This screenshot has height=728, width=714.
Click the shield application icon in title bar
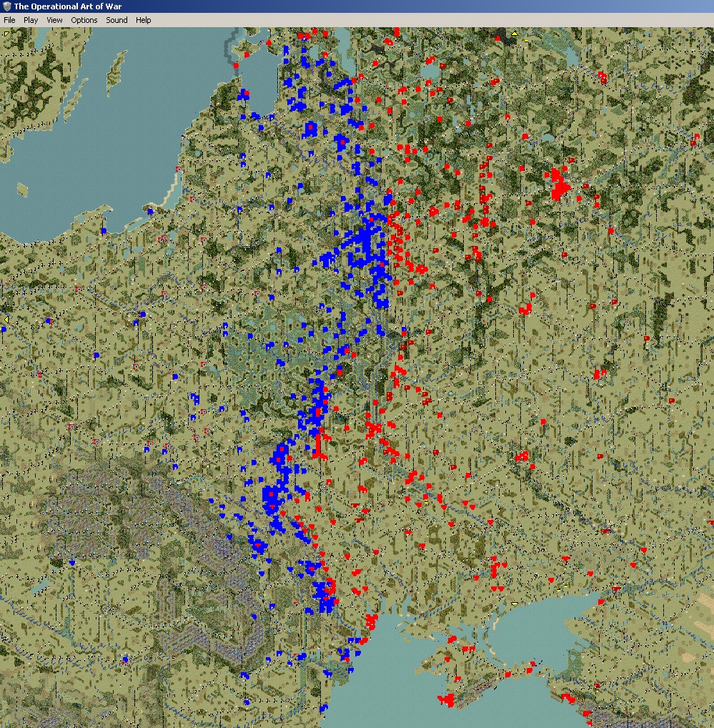pyautogui.click(x=6, y=6)
